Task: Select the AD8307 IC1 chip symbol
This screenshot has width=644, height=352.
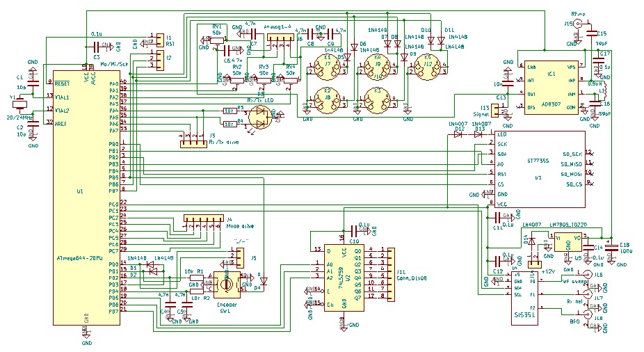Action: tap(550, 86)
